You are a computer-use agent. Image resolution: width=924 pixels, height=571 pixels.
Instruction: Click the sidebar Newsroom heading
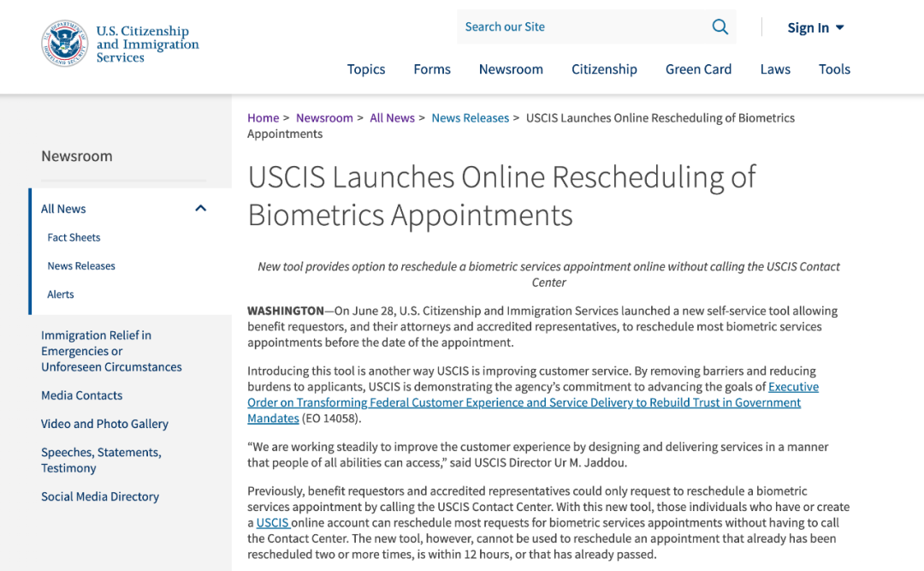click(77, 156)
